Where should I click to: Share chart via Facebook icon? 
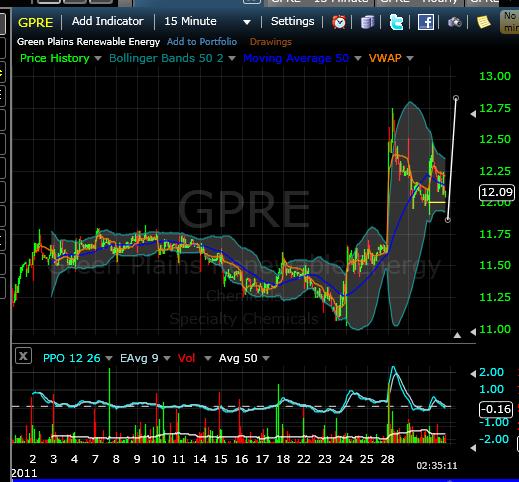(x=426, y=22)
